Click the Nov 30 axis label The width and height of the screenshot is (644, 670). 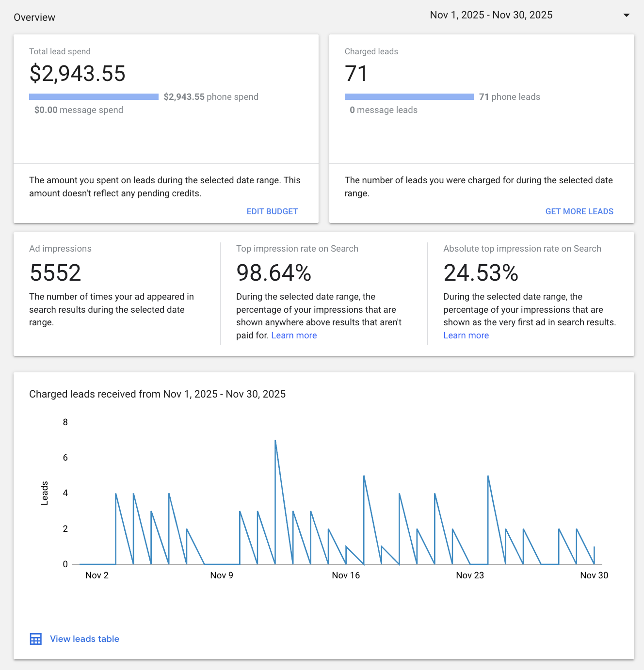pos(594,575)
